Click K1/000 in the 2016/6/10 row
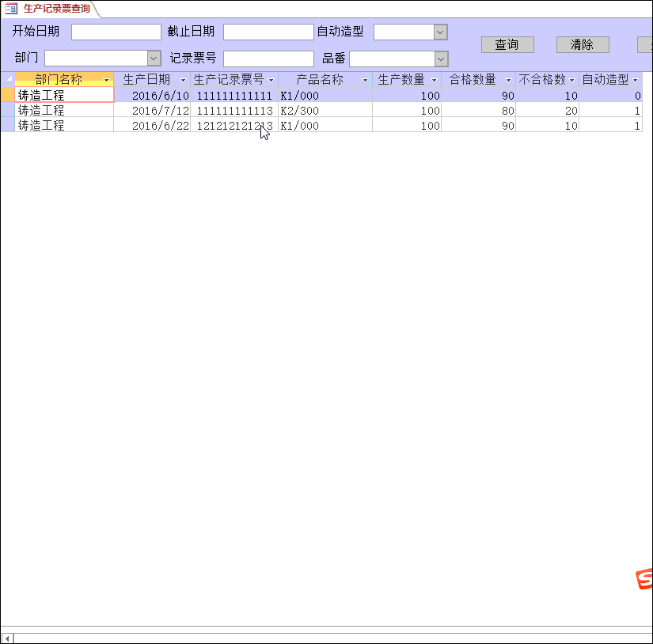This screenshot has height=644, width=653. click(325, 95)
